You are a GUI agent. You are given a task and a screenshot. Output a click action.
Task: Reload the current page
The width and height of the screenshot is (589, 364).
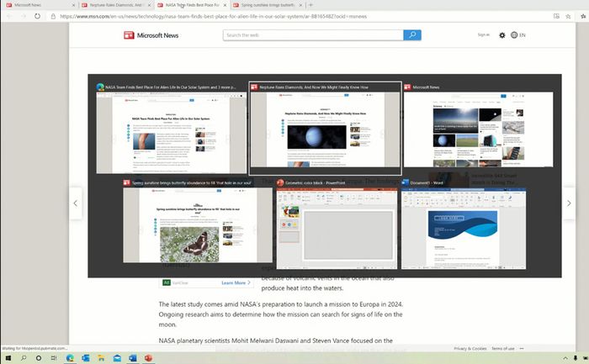click(x=37, y=16)
